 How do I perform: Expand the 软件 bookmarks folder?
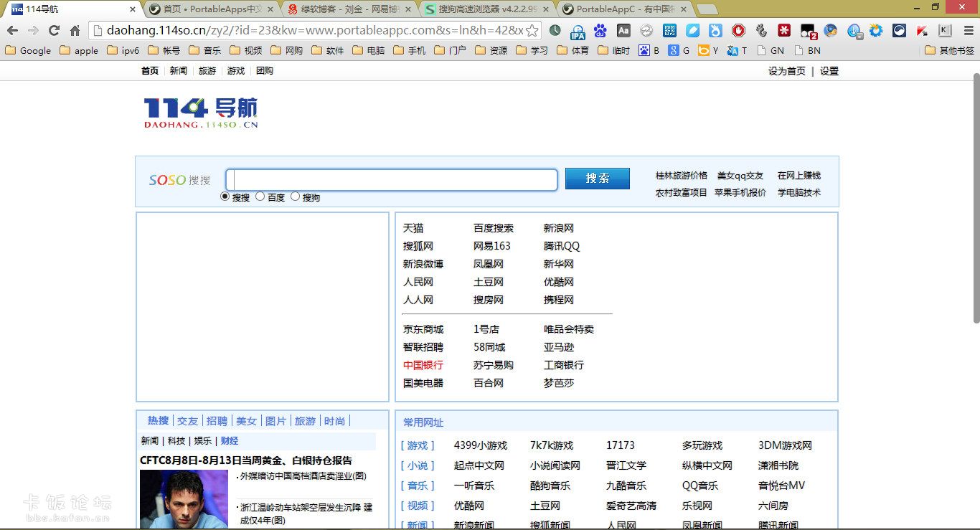click(x=328, y=50)
